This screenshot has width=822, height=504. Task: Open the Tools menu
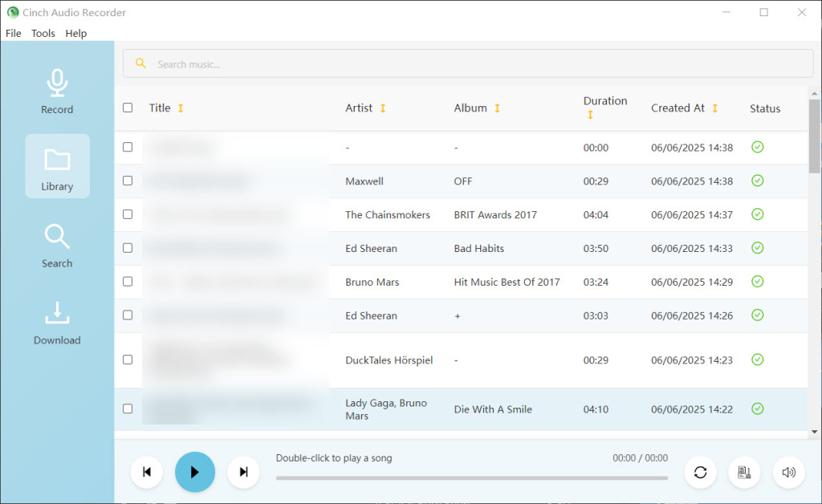click(x=43, y=34)
